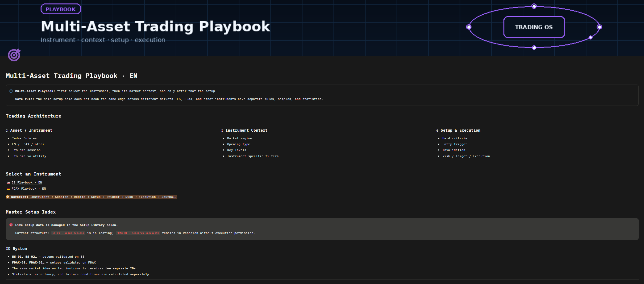Click the Asset / Instrument column heading

[31, 130]
